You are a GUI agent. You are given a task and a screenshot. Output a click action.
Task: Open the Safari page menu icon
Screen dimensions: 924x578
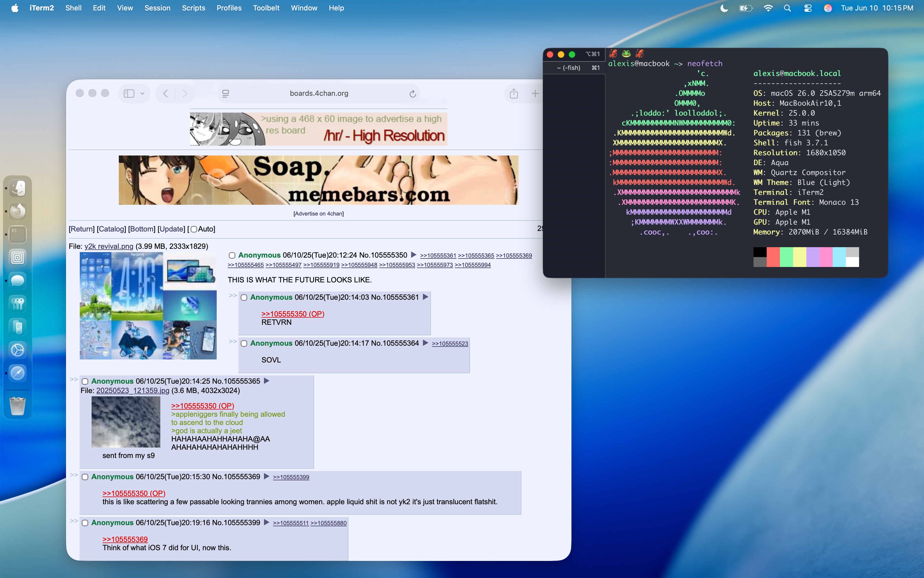click(x=226, y=93)
